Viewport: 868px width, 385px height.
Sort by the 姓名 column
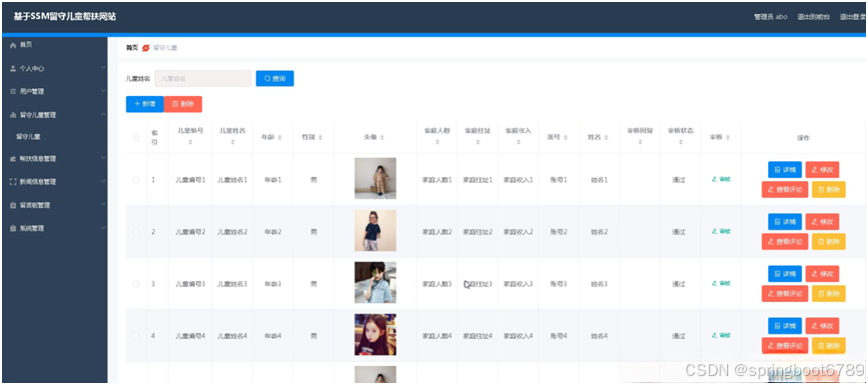(x=605, y=137)
